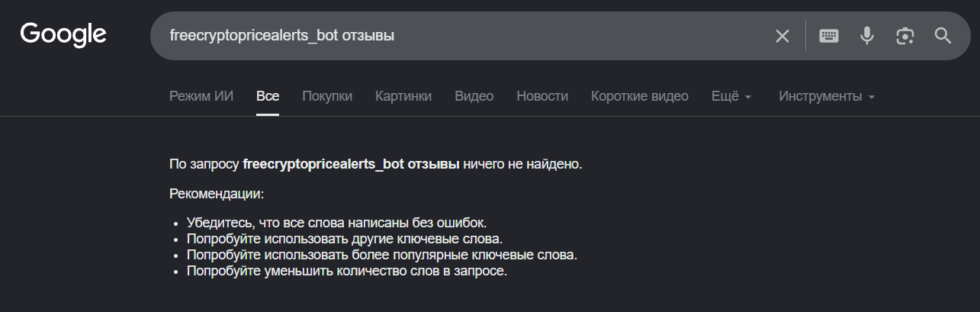The image size is (980, 312).
Task: Focus the search field containing freecryptopricealerts_bot отзывы
Action: (458, 36)
